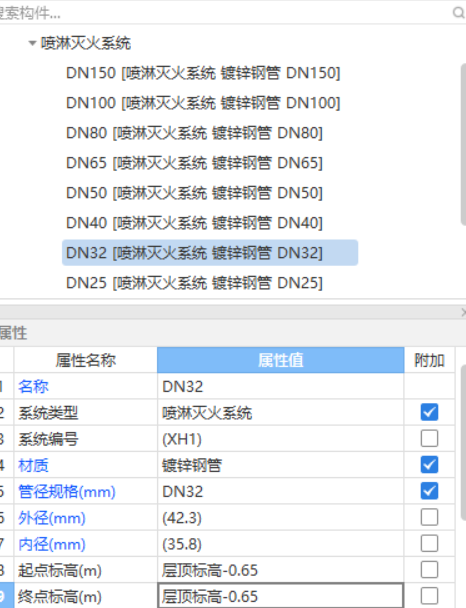Screen dimensions: 466x608
Task: Click the 管径规格 value DN32 cell
Action: [281, 491]
